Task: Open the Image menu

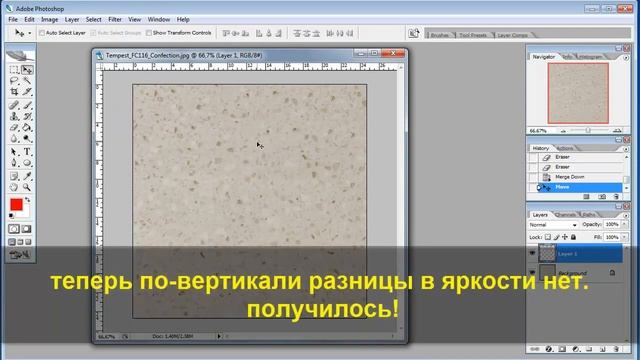Action: (x=49, y=20)
